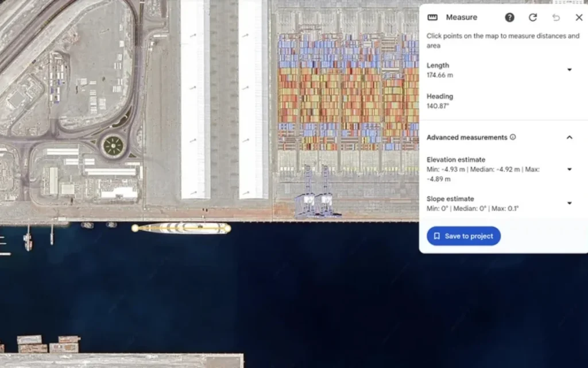
Task: Open the Measure help question-mark icon
Action: pos(509,17)
